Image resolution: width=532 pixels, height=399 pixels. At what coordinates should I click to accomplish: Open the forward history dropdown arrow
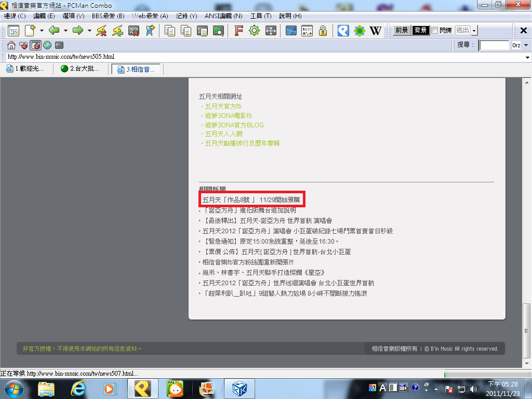(89, 31)
